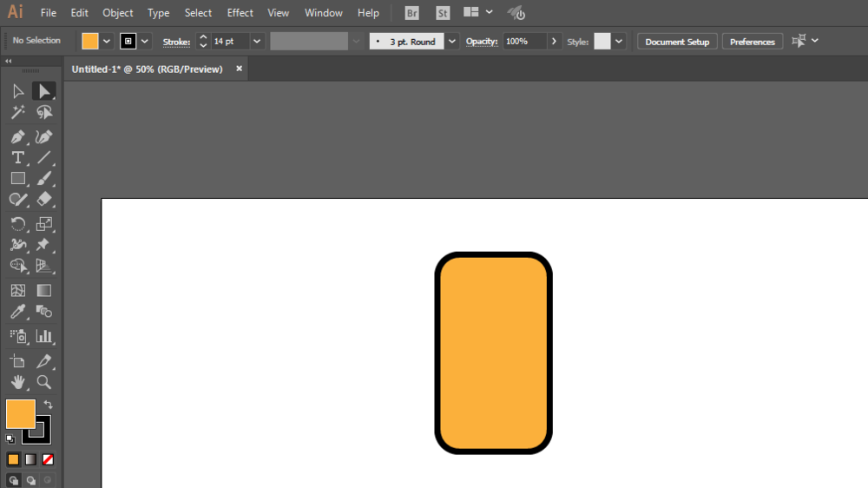Image resolution: width=868 pixels, height=488 pixels.
Task: Click the orange fill swatch in toolbox
Action: [x=20, y=414]
